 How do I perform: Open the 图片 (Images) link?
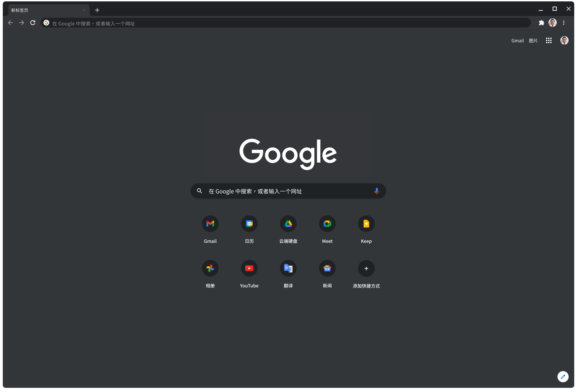click(x=533, y=40)
